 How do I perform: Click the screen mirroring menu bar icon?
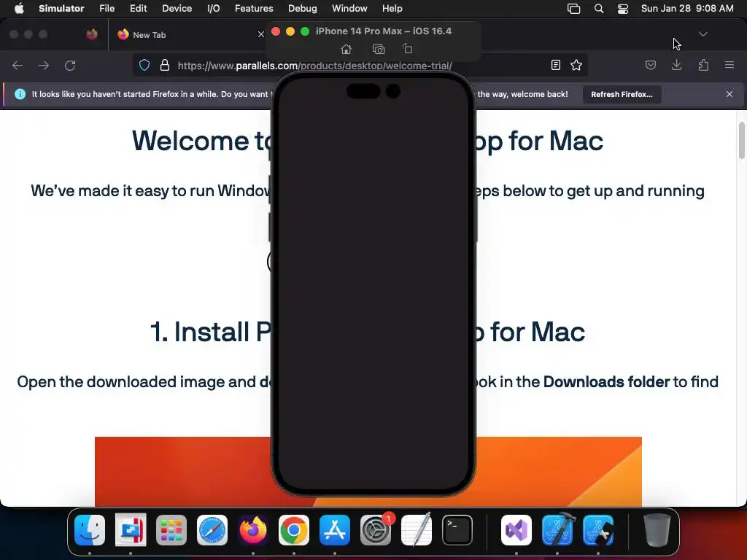pyautogui.click(x=573, y=9)
